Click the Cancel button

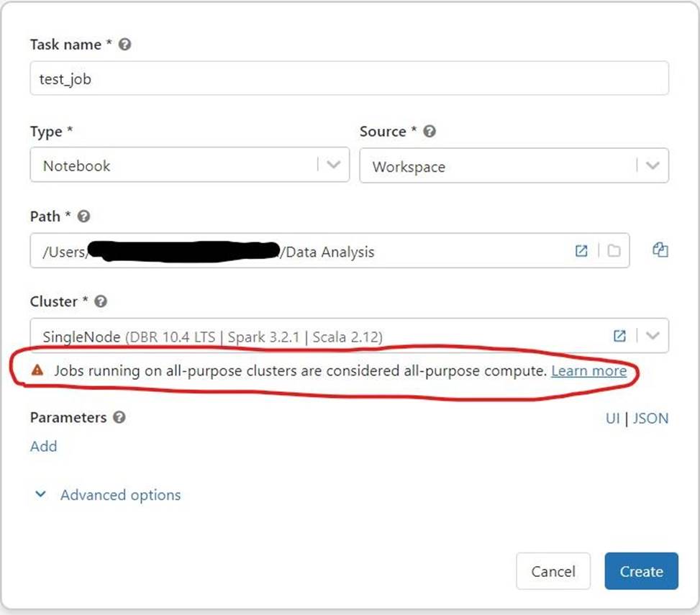[x=553, y=571]
